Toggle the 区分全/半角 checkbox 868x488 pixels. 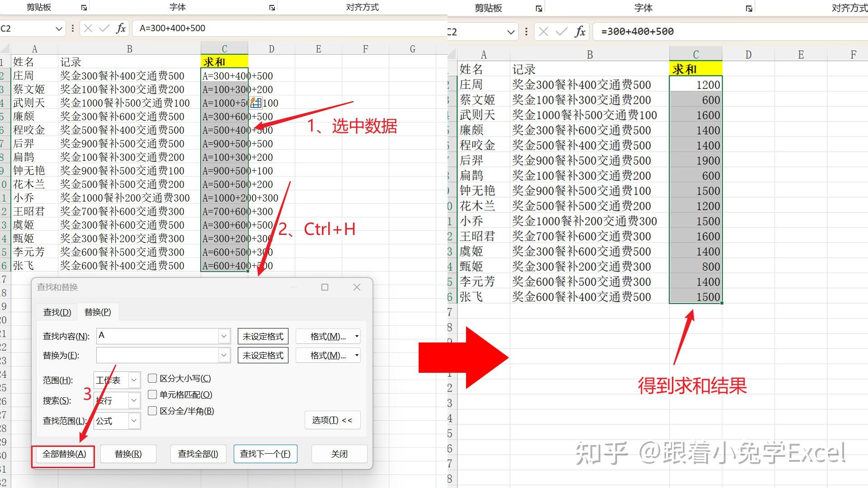[152, 411]
